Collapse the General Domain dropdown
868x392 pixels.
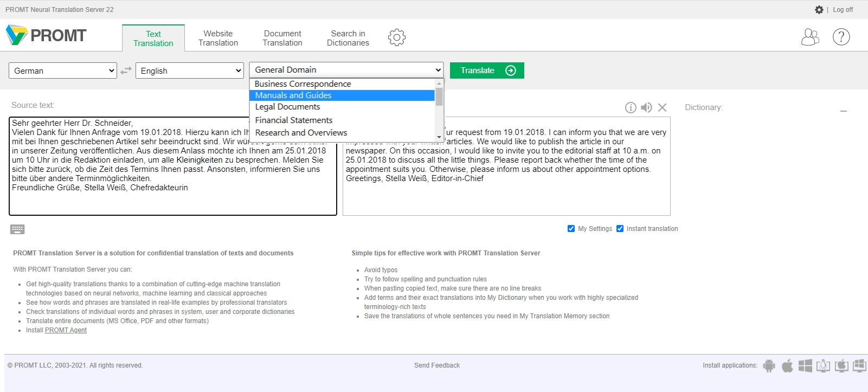coord(346,70)
